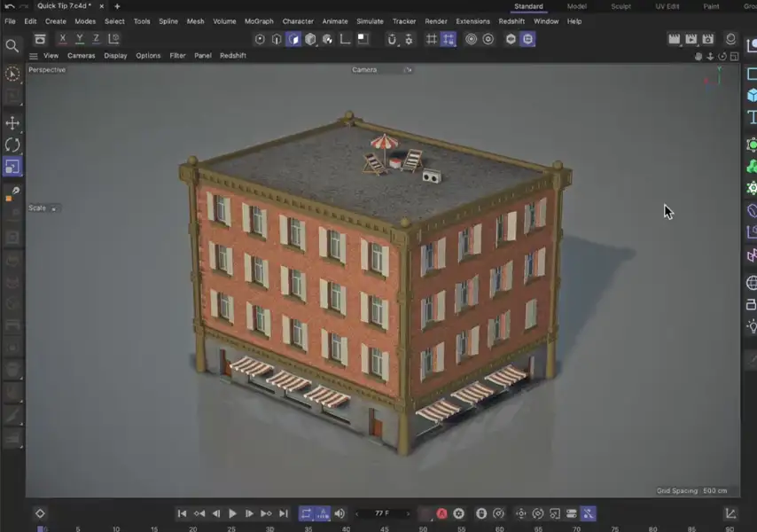
Task: Select the Move tool in left toolbar
Action: pyautogui.click(x=12, y=122)
